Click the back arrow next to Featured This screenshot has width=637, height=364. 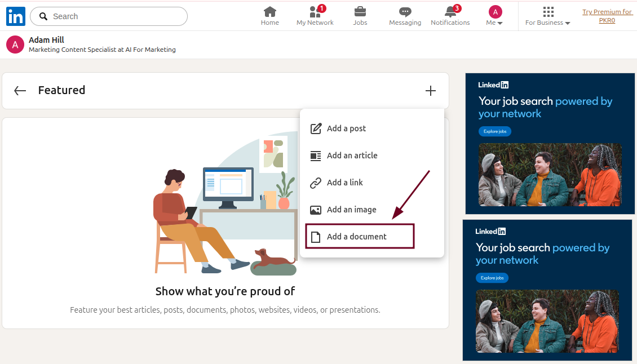(20, 90)
